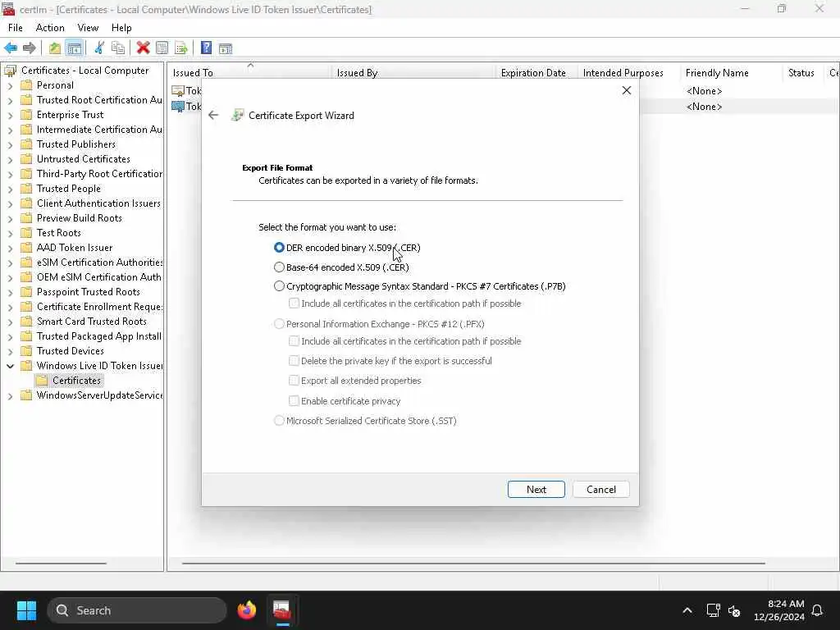Viewport: 840px width, 630px height.
Task: Click the Up One Level toolbar icon
Action: point(55,48)
